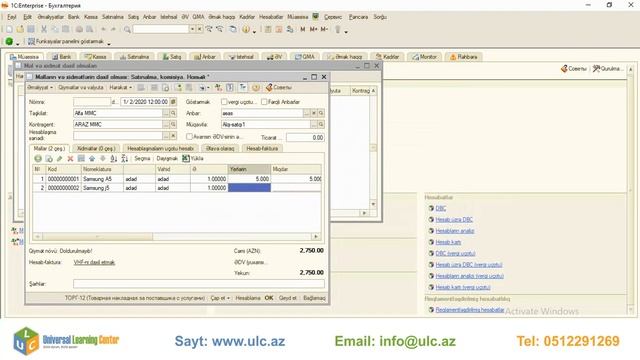This screenshot has height=360, width=640.
Task: Open the Hesabların analizi report link
Action: pos(455,231)
